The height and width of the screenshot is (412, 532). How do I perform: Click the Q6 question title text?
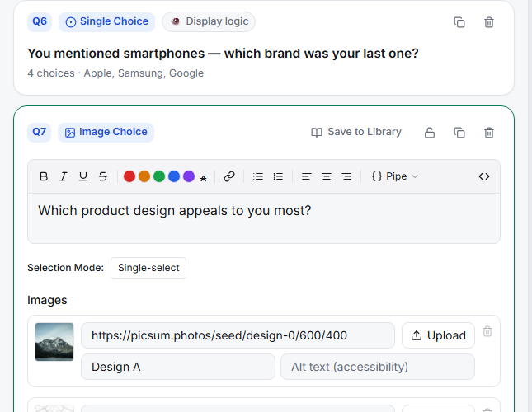point(223,54)
